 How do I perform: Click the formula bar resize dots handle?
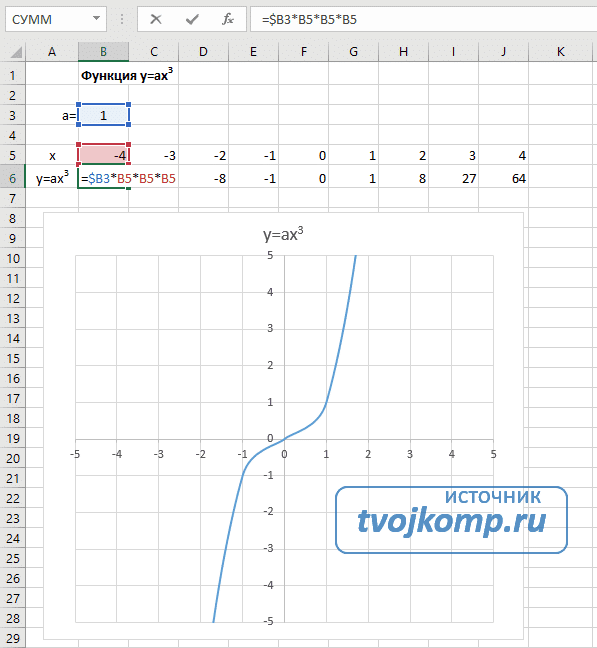[122, 19]
